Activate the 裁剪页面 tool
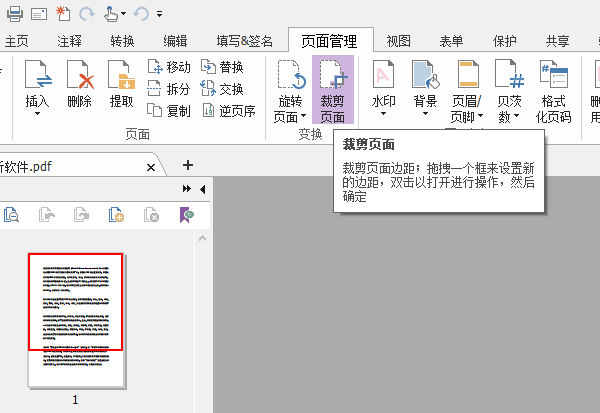The image size is (600, 413). 333,90
